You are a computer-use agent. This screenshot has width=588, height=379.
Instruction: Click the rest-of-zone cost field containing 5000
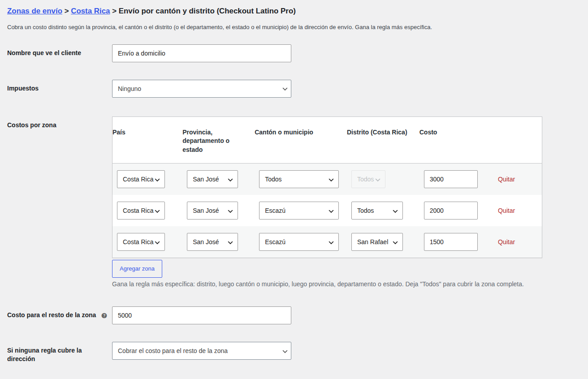pyautogui.click(x=202, y=315)
